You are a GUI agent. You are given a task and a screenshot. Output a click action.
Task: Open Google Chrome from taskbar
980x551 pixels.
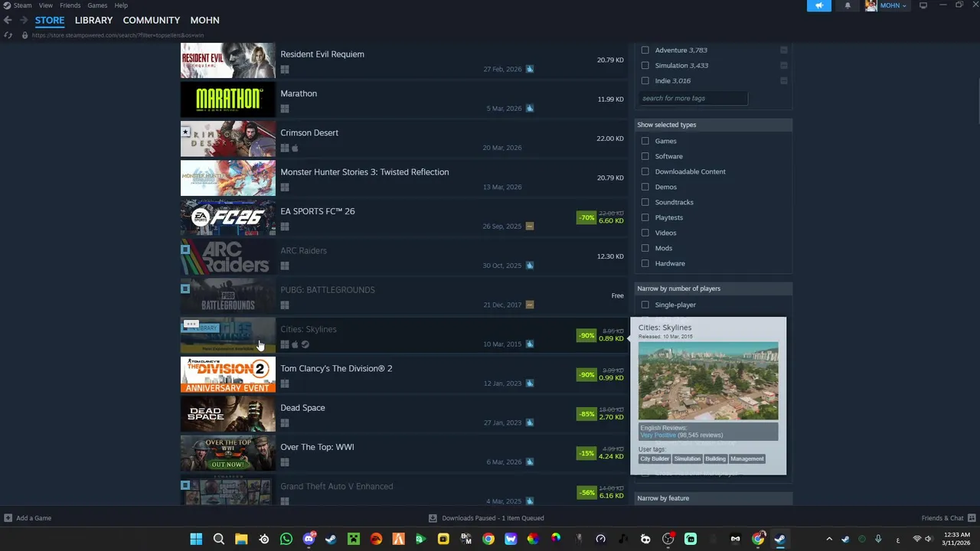coord(488,539)
